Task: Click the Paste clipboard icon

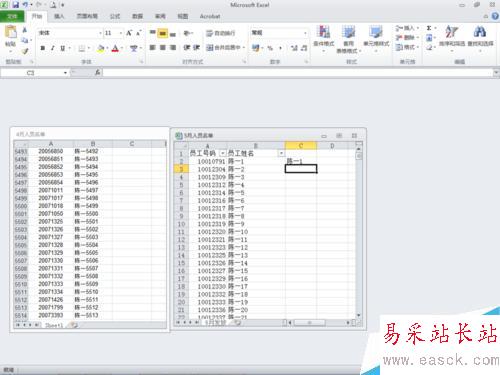Action: click(10, 32)
